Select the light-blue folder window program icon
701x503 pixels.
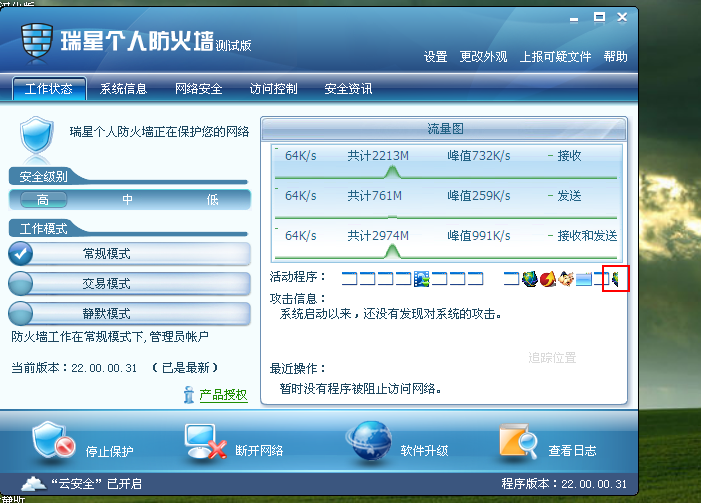click(583, 279)
